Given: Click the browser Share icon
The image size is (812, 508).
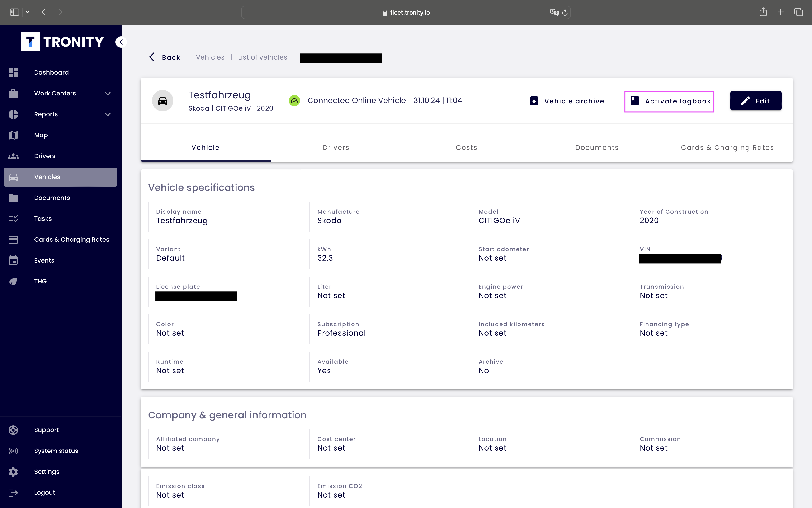Looking at the screenshot, I should 763,12.
